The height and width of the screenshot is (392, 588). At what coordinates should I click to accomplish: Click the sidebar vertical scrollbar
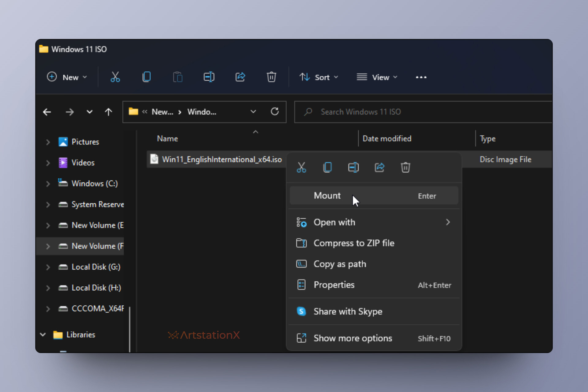coord(130,329)
